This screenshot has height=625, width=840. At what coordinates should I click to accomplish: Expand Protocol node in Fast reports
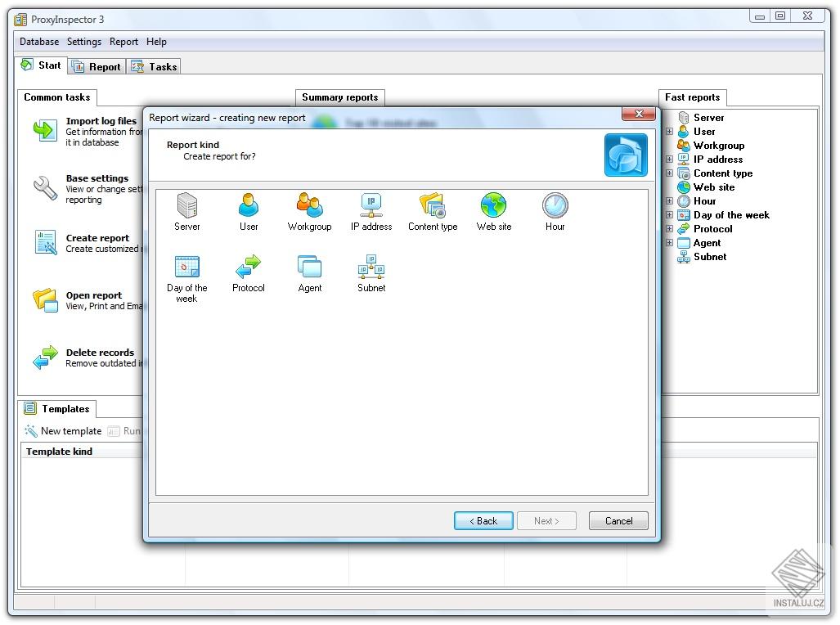click(x=669, y=229)
